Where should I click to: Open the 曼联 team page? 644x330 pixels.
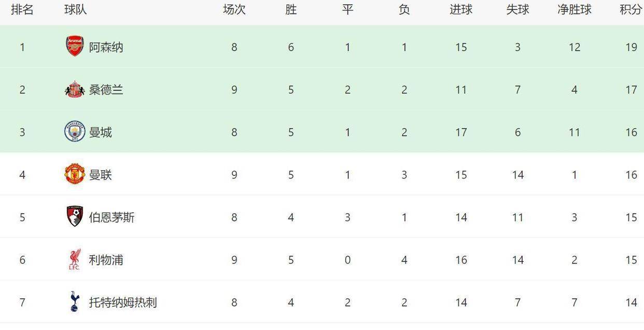(x=100, y=175)
